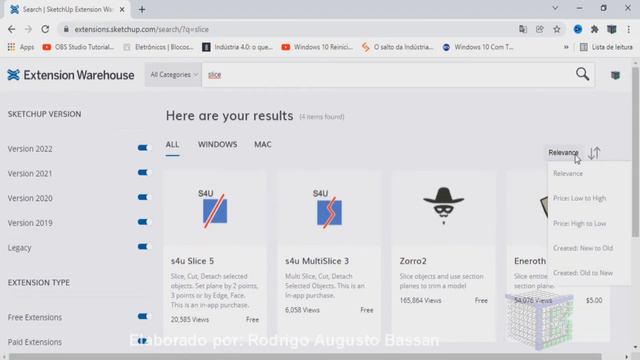Click the browser address bar URL
Viewport: 640px width, 360px height.
click(x=142, y=29)
